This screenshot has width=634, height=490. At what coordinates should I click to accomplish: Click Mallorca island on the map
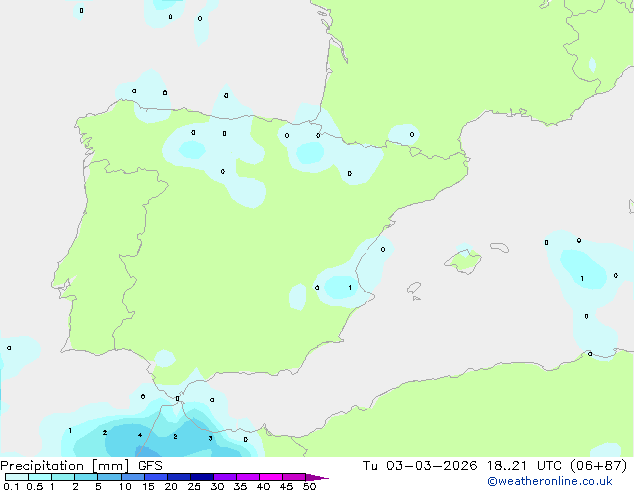coord(464,262)
